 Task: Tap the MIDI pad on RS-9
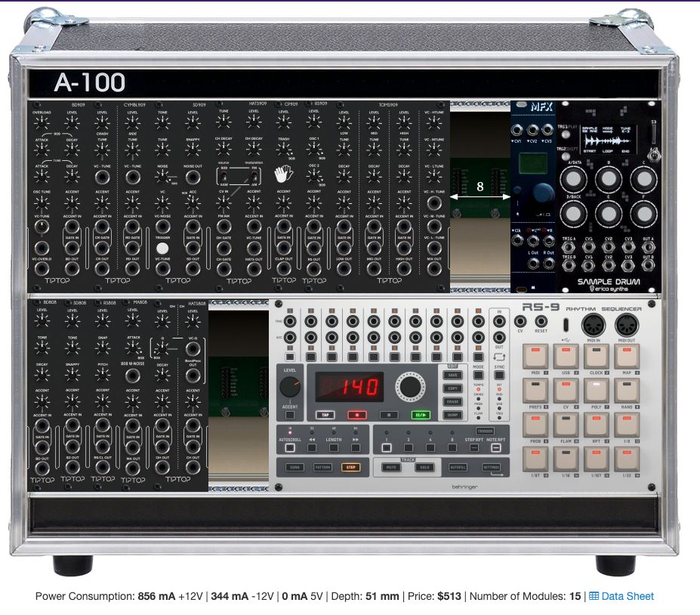pos(535,357)
